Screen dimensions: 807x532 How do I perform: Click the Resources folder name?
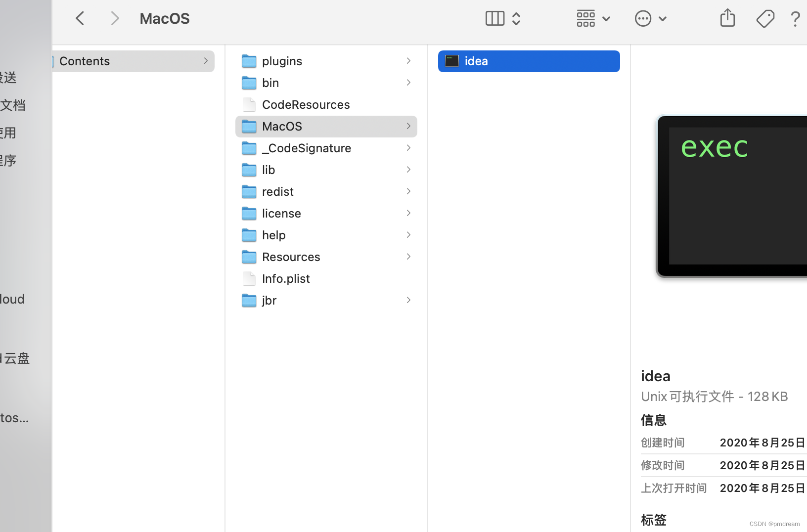click(x=291, y=257)
